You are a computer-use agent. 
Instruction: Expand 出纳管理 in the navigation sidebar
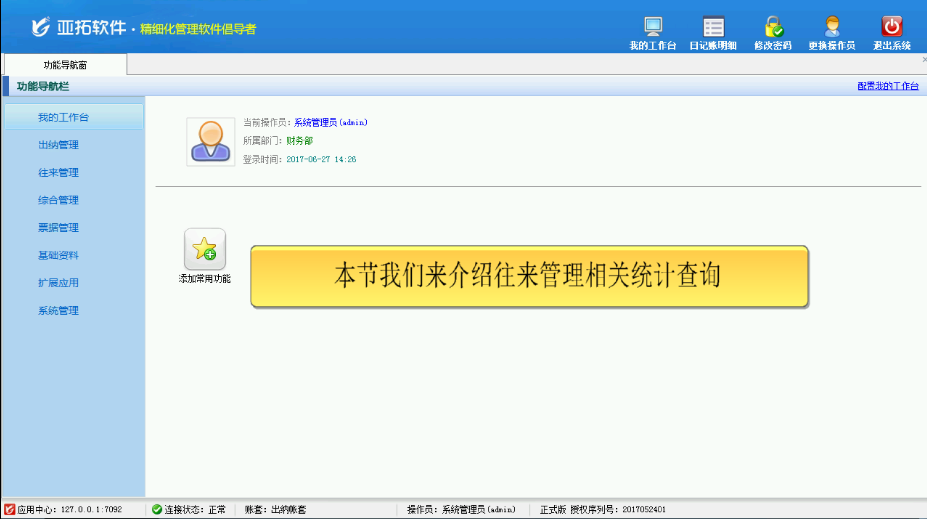pos(58,145)
